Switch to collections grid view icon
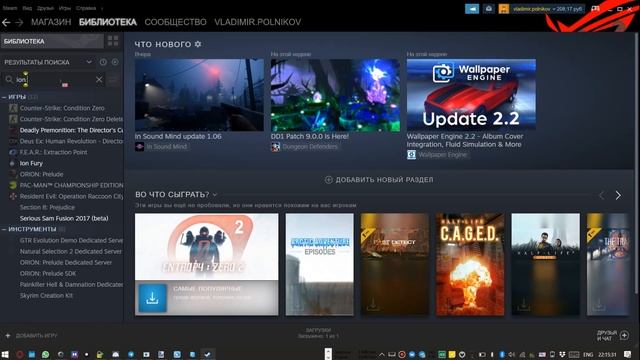Image resolution: width=640 pixels, height=360 pixels. (x=113, y=41)
